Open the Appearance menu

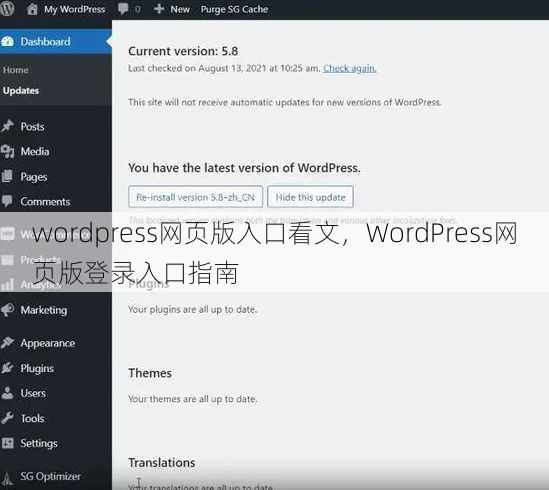48,343
